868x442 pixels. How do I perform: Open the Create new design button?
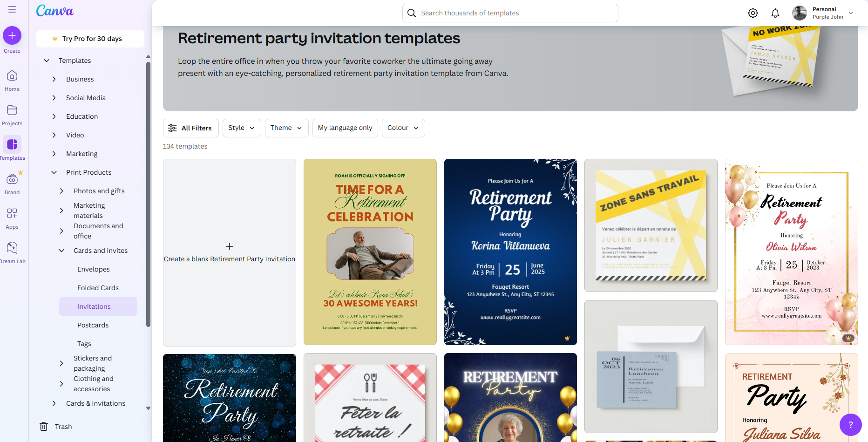(x=12, y=35)
